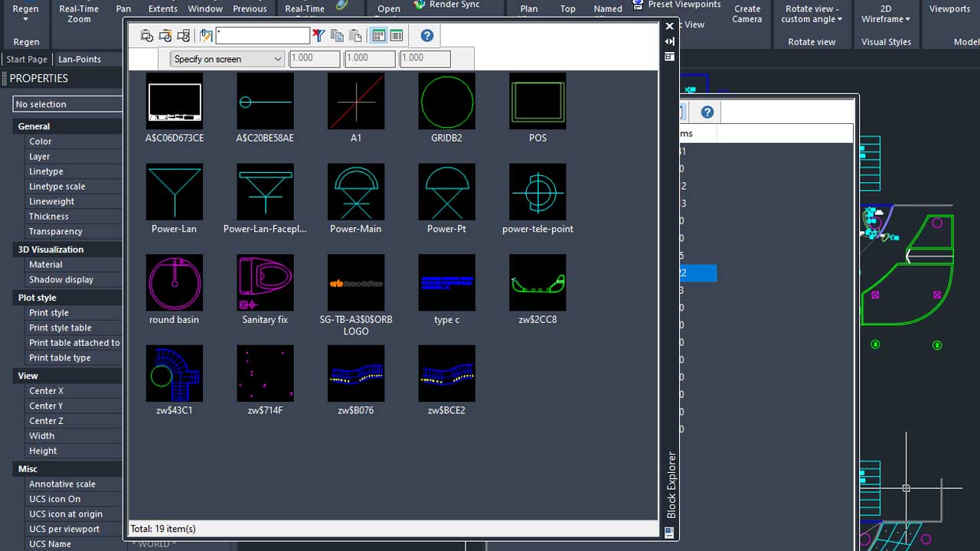Click the copy block icon in toolbar
Screen dimensions: 980x551
tap(337, 36)
